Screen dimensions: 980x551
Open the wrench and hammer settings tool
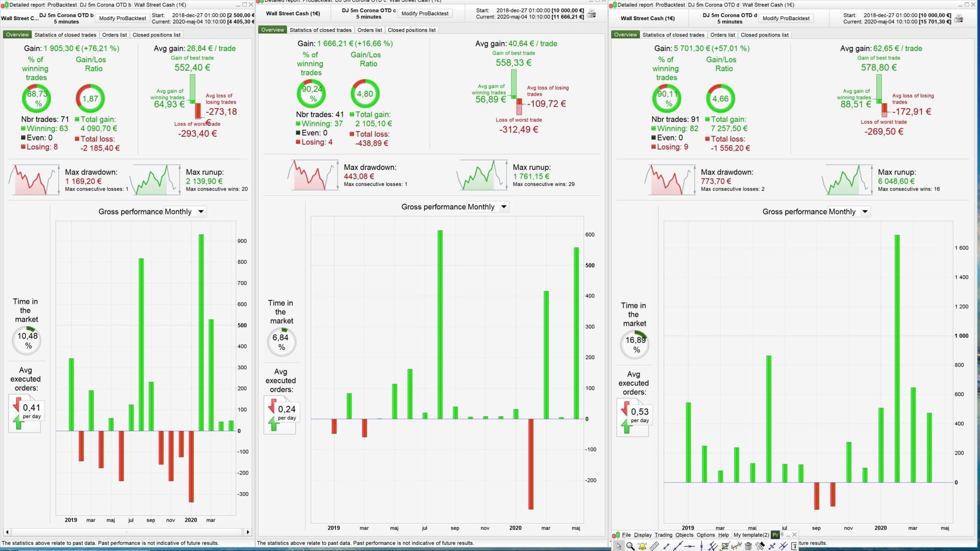pos(760,546)
